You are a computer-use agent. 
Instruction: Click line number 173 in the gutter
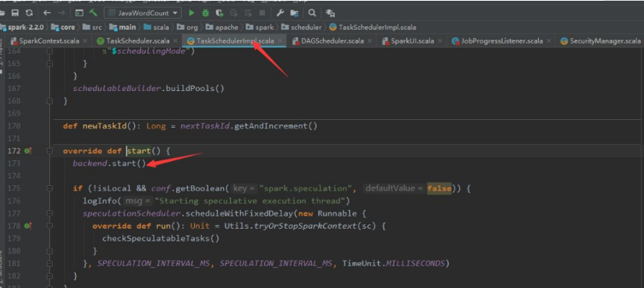click(14, 163)
